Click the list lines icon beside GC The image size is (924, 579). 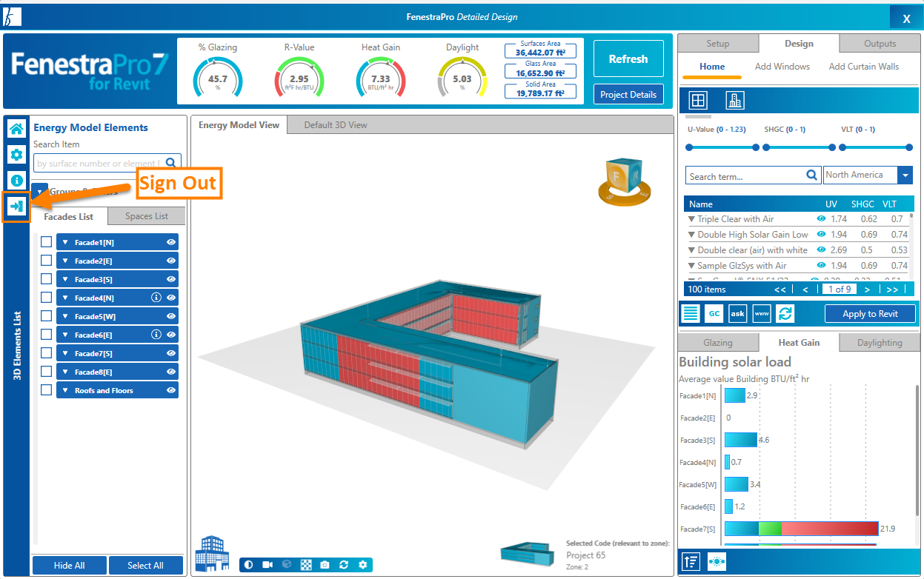pyautogui.click(x=691, y=313)
